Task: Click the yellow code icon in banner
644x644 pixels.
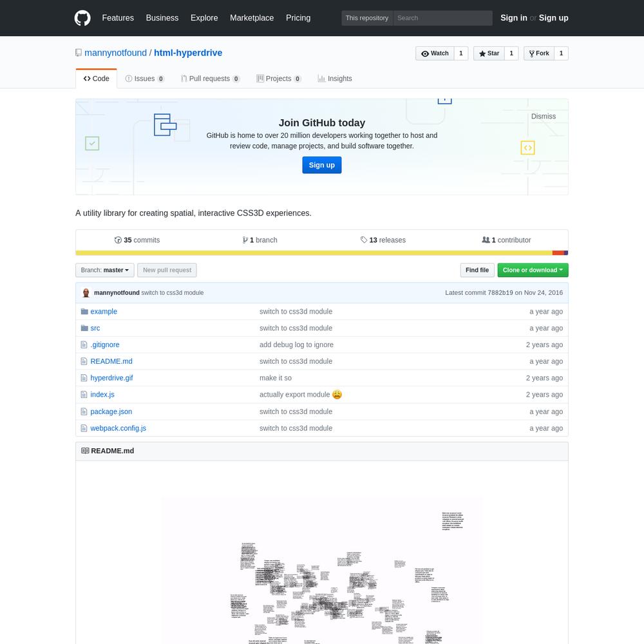Action: (528, 148)
